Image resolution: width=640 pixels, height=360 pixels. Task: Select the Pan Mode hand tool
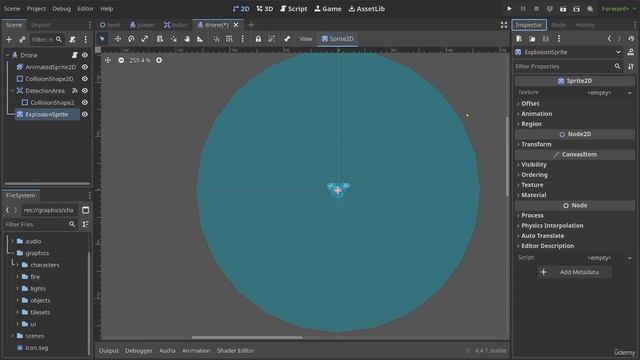pos(187,39)
